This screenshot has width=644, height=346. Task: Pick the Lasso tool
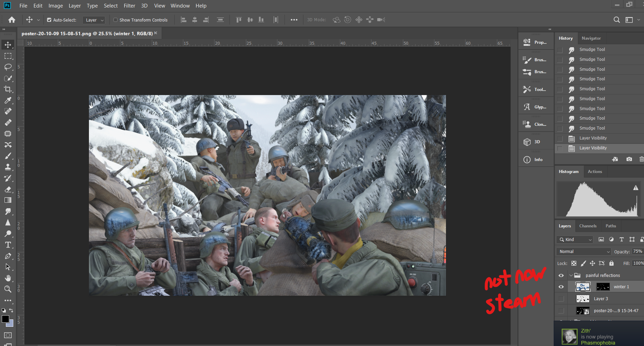pos(8,67)
